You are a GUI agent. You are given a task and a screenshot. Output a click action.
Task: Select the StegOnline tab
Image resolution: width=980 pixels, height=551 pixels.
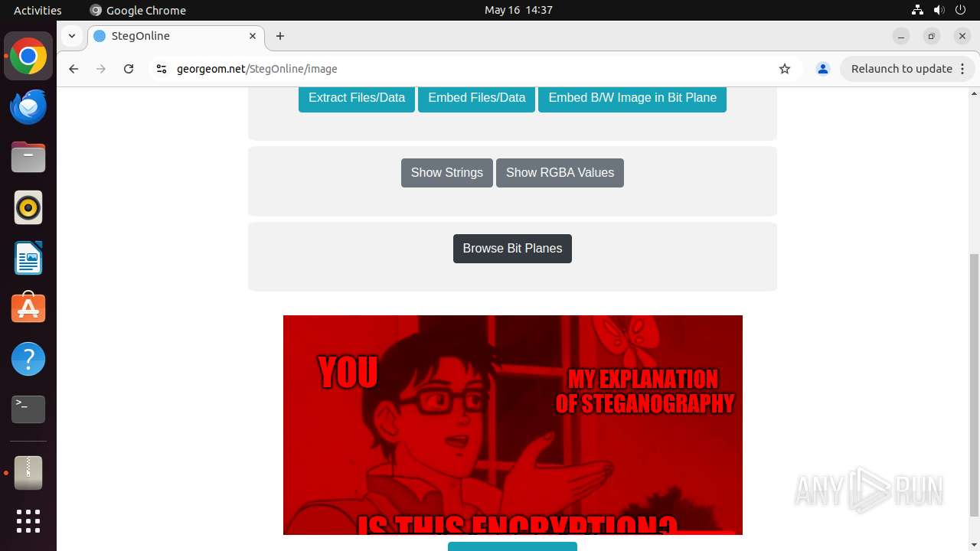pyautogui.click(x=176, y=36)
